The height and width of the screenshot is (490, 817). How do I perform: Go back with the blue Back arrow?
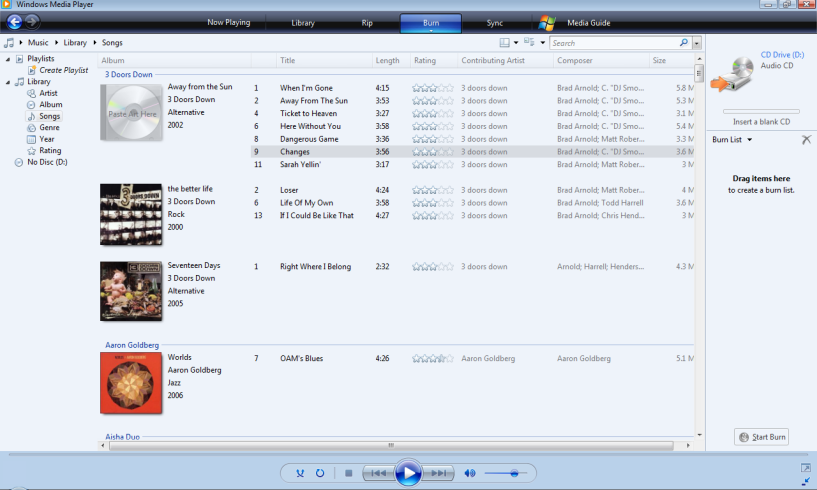tap(15, 22)
